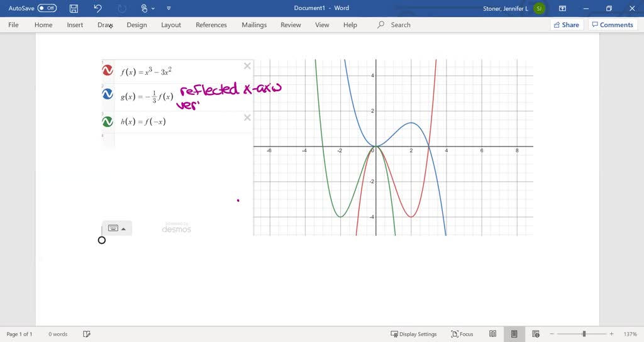The width and height of the screenshot is (644, 342).
Task: Enable Focus mode in status bar
Action: point(462,334)
